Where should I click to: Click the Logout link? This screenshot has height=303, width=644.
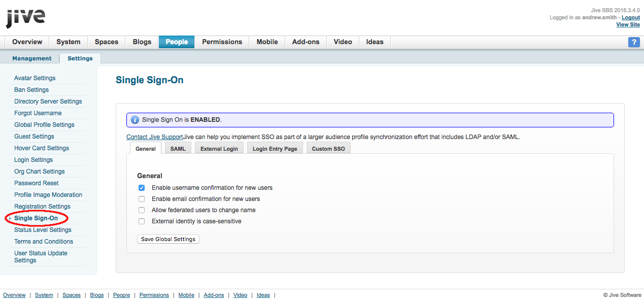pyautogui.click(x=631, y=17)
